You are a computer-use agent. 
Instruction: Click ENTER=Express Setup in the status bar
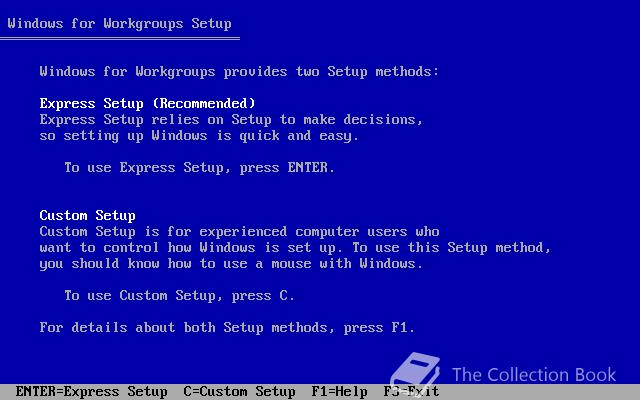91,391
